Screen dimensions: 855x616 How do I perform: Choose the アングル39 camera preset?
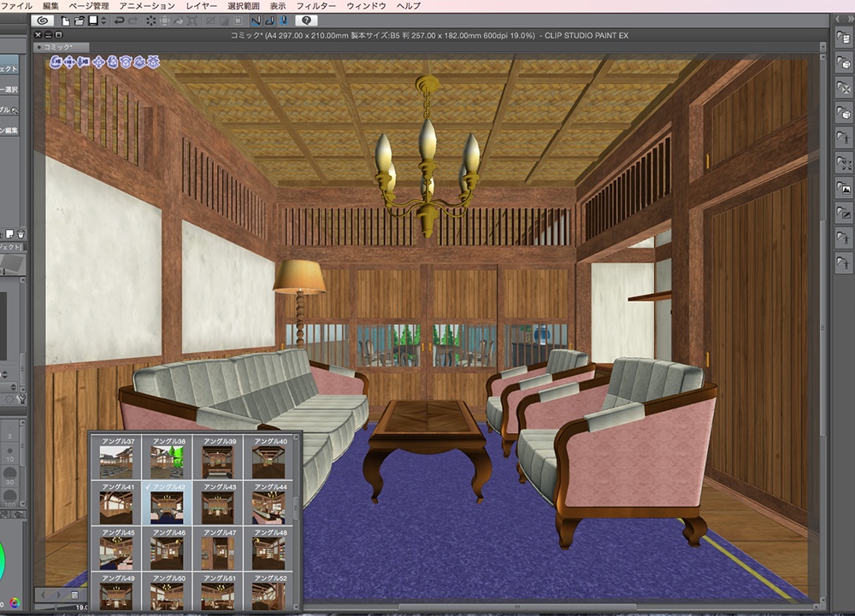tap(217, 457)
